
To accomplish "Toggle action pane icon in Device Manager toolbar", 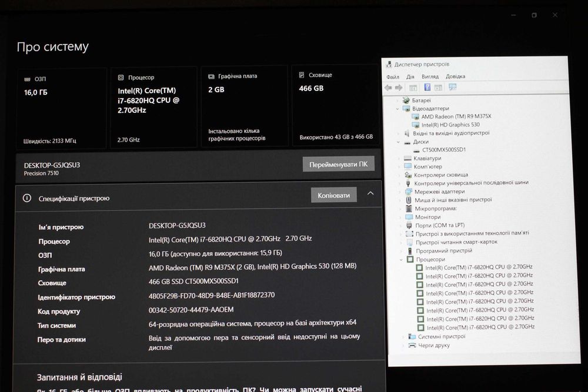I will click(438, 88).
